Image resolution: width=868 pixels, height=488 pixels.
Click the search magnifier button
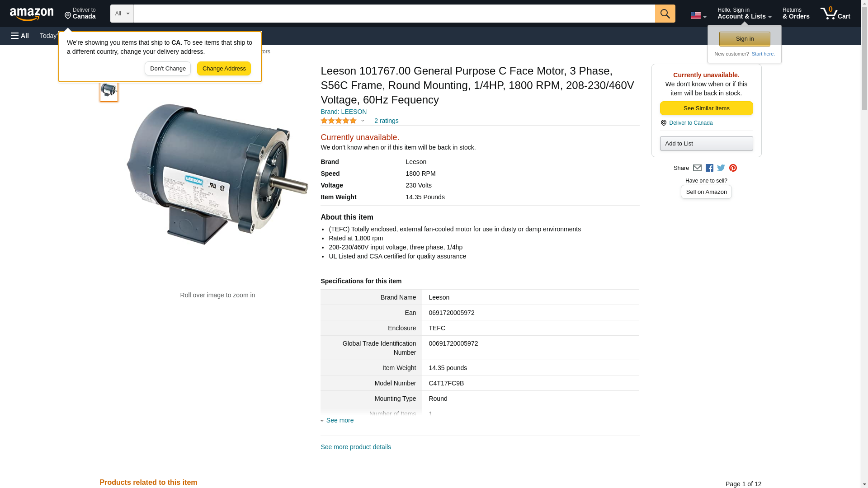[665, 14]
